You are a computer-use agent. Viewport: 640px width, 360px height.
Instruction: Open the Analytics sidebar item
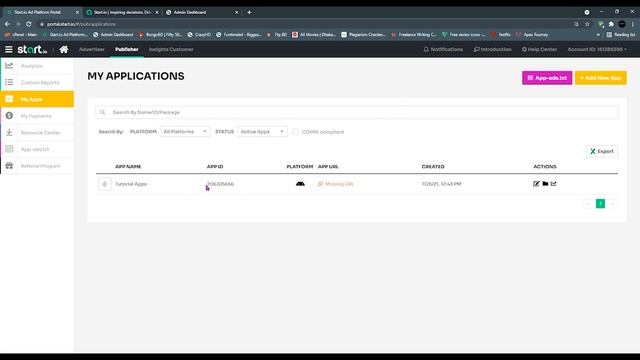coord(37,66)
